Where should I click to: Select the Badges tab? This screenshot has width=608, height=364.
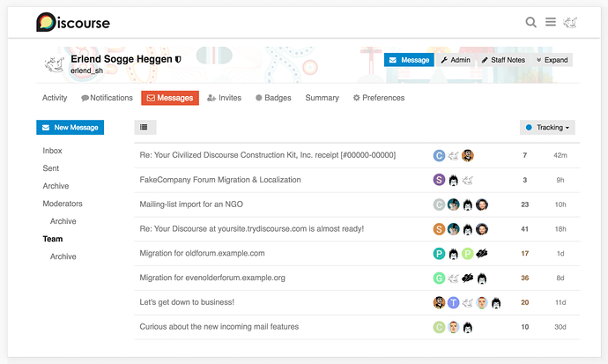tap(273, 98)
